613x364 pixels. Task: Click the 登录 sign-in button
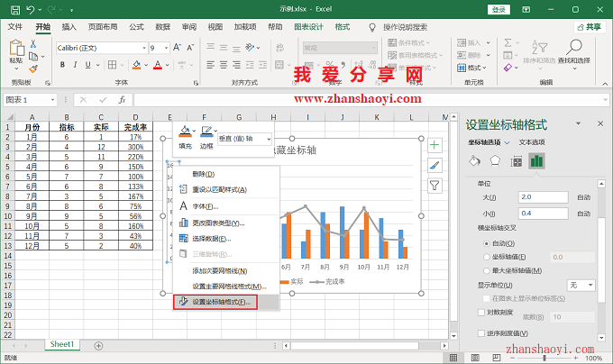499,10
